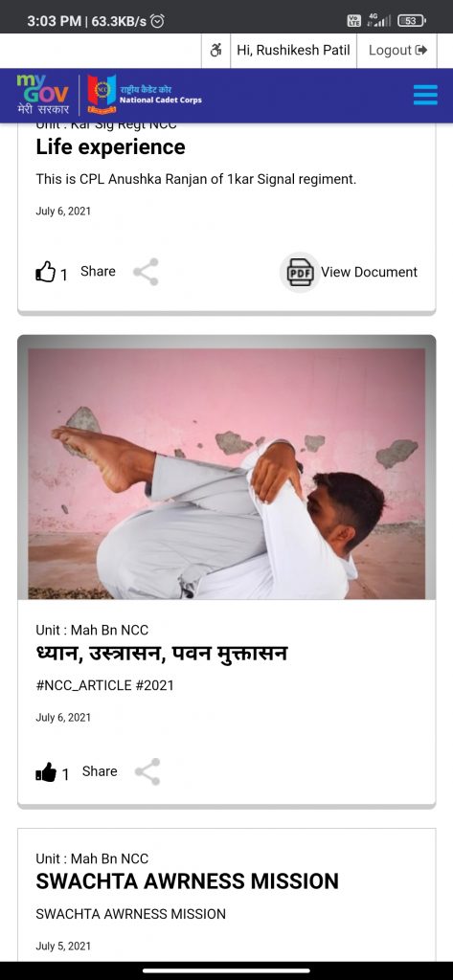
Task: Click the View Document link
Action: (369, 272)
